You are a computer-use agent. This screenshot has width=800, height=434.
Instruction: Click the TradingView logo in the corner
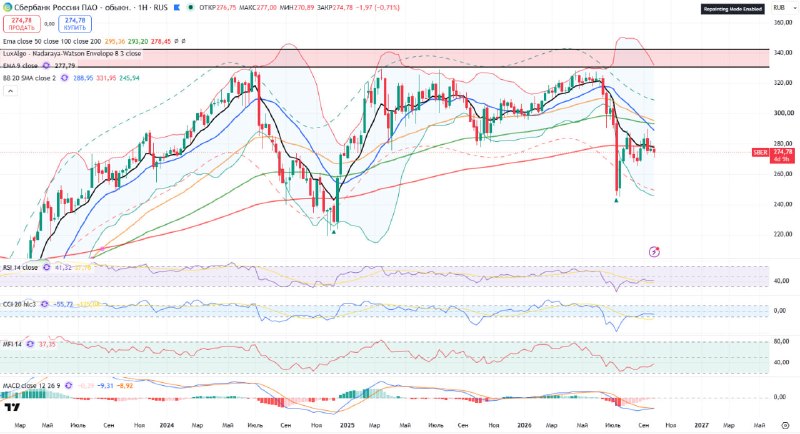click(x=12, y=407)
